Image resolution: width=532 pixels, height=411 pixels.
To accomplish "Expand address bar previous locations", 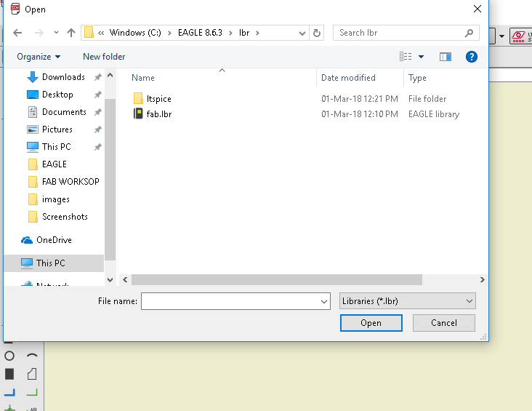I will click(302, 33).
